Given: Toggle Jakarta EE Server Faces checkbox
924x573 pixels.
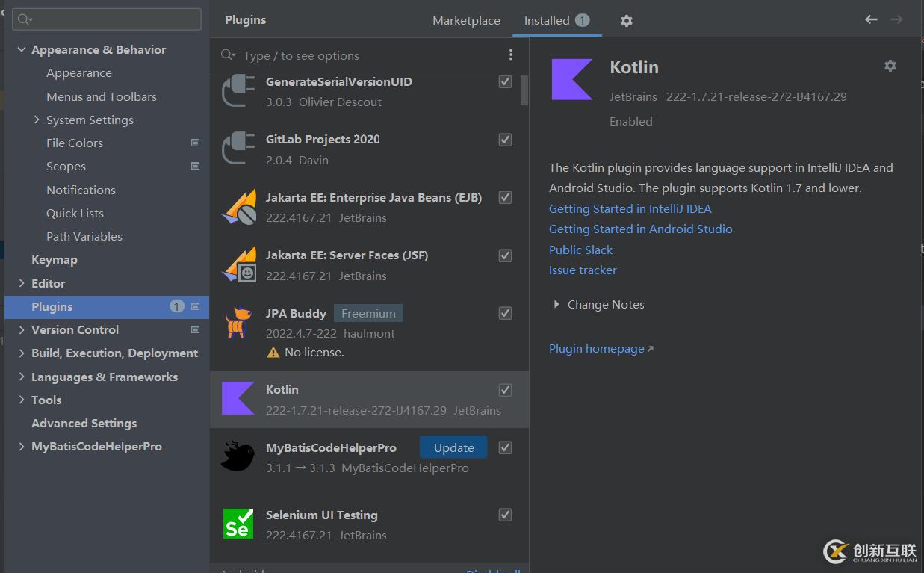Looking at the screenshot, I should [x=506, y=255].
